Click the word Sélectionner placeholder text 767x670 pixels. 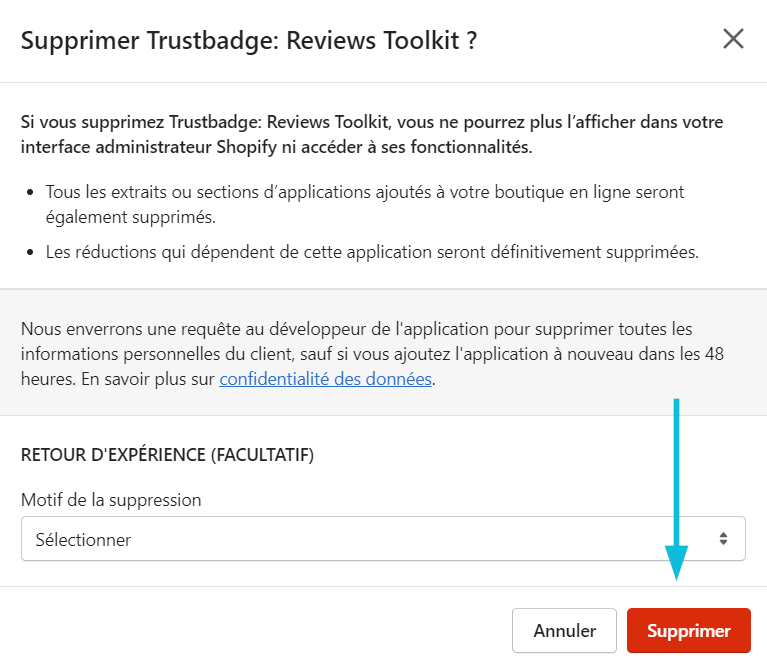coord(83,539)
